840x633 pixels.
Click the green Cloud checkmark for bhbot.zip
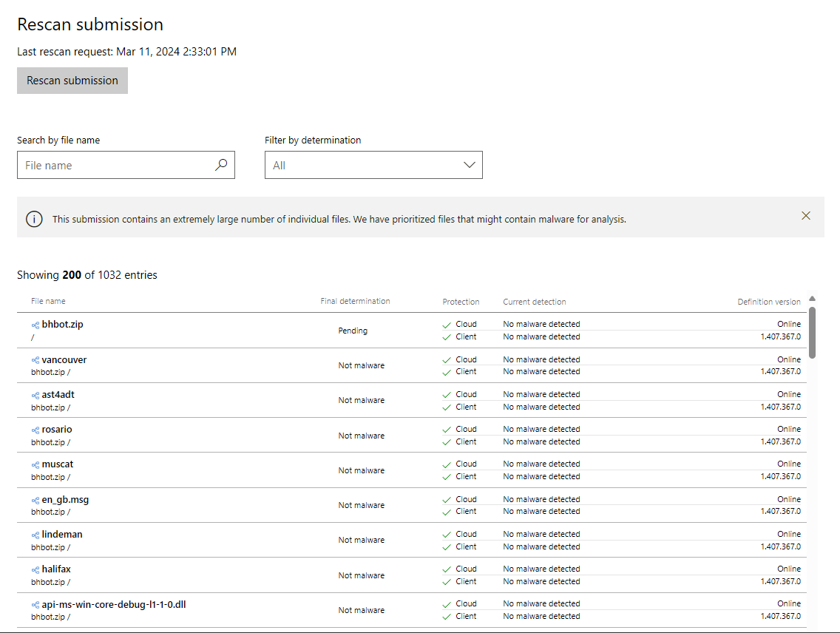click(447, 324)
